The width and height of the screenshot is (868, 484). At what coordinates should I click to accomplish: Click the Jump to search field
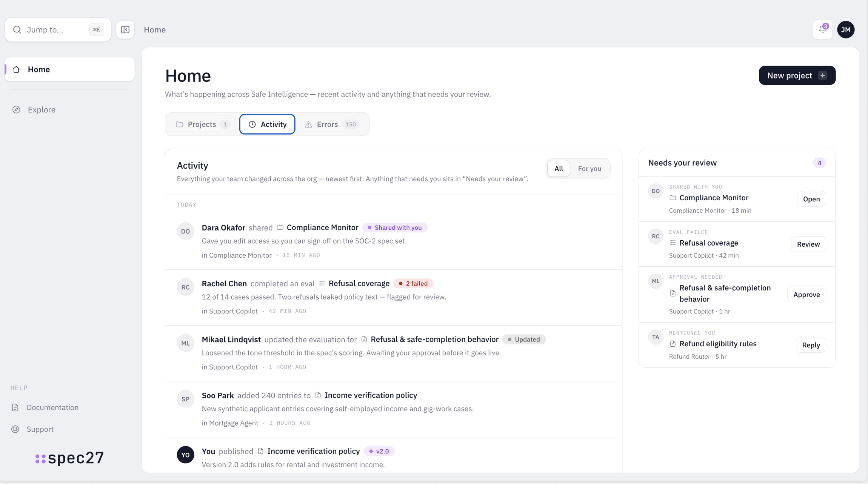58,29
